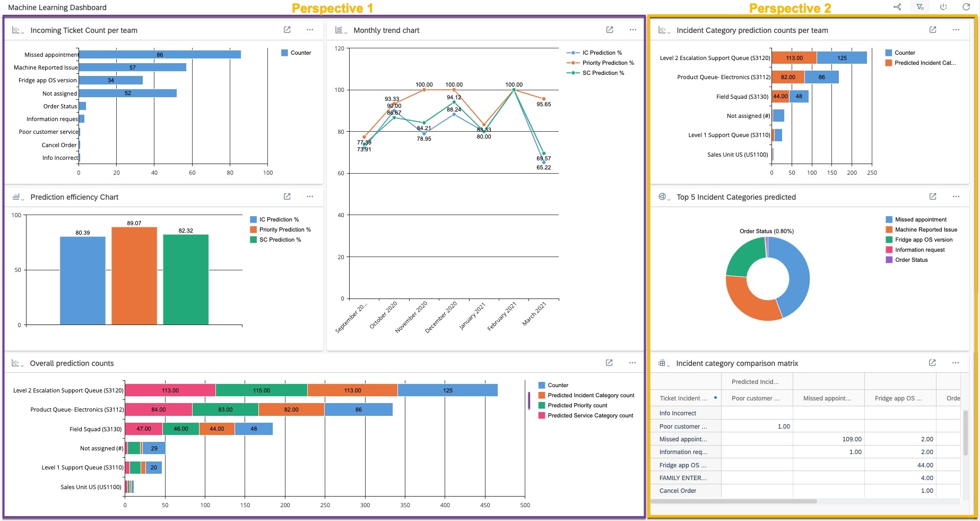Open the dashboard filter settings icon
The image size is (980, 521).
click(x=920, y=7)
